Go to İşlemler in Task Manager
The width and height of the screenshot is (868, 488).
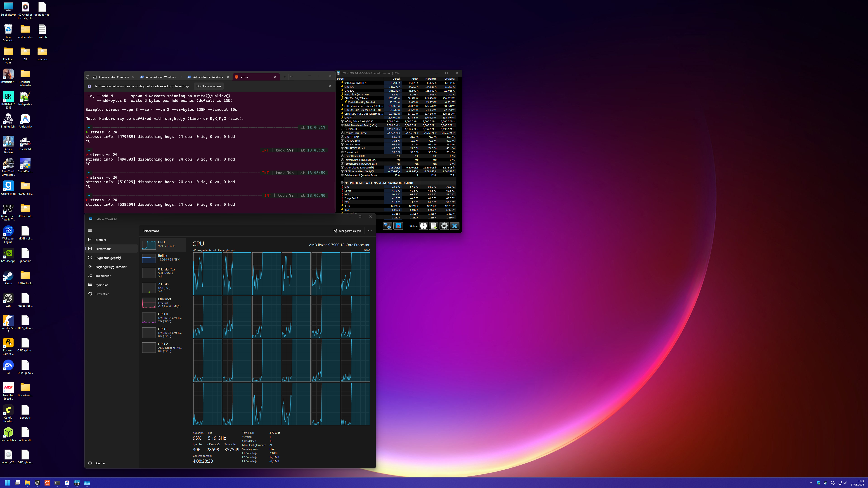click(112, 240)
